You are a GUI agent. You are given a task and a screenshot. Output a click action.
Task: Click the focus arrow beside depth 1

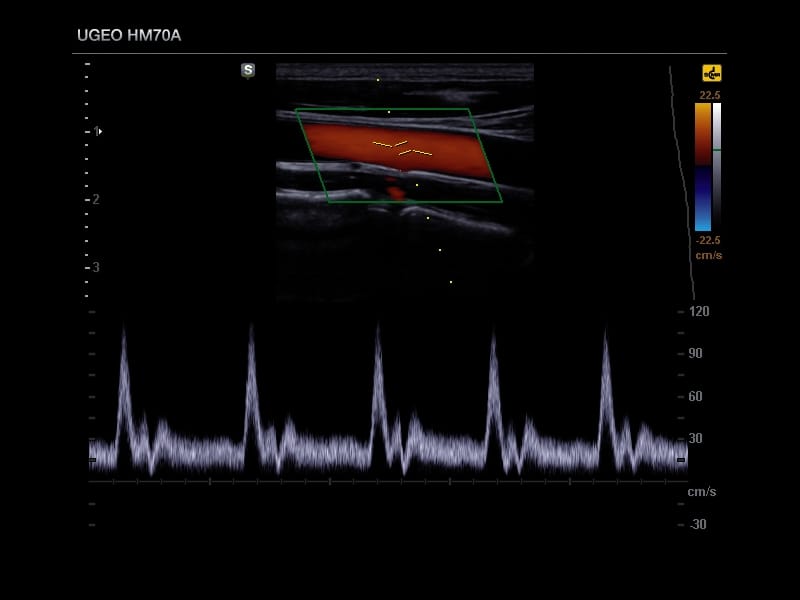pyautogui.click(x=100, y=131)
